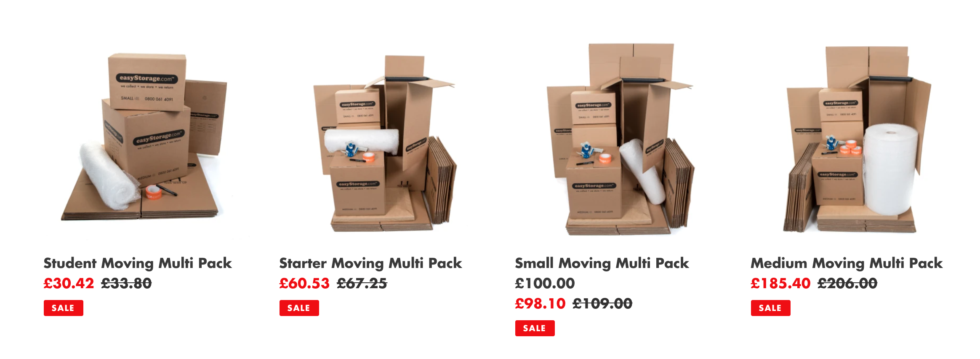
Task: Click the £100.00 price on Small pack
Action: pyautogui.click(x=545, y=283)
